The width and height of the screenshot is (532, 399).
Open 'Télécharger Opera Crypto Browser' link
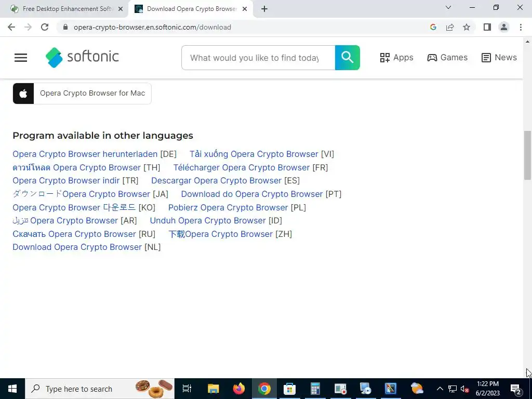pos(242,168)
